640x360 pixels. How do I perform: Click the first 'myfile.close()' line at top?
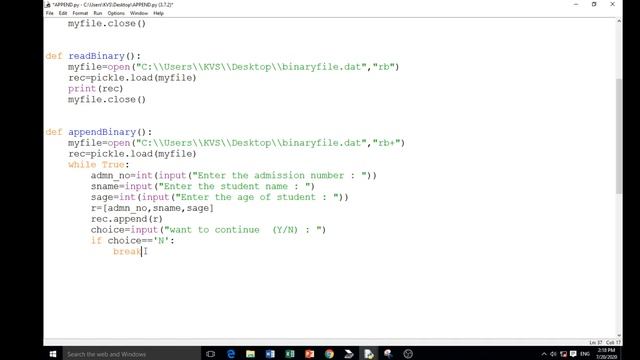point(107,23)
